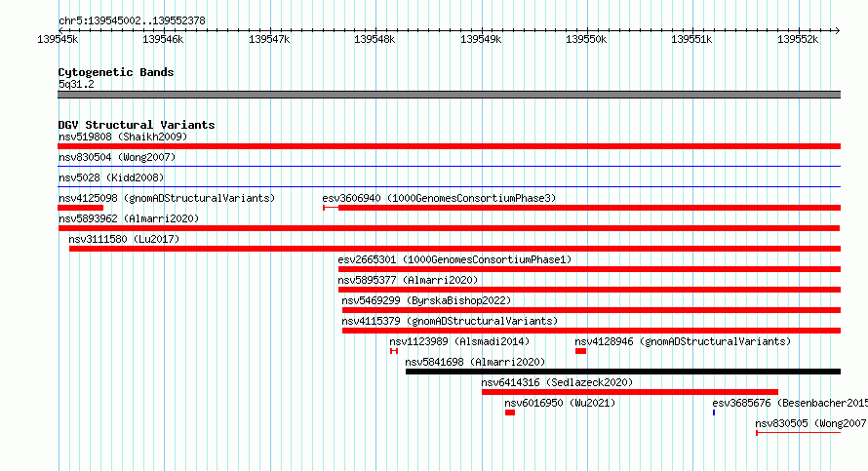This screenshot has height=471, width=868.
Task: Click the 139552k ruler label
Action: click(798, 39)
